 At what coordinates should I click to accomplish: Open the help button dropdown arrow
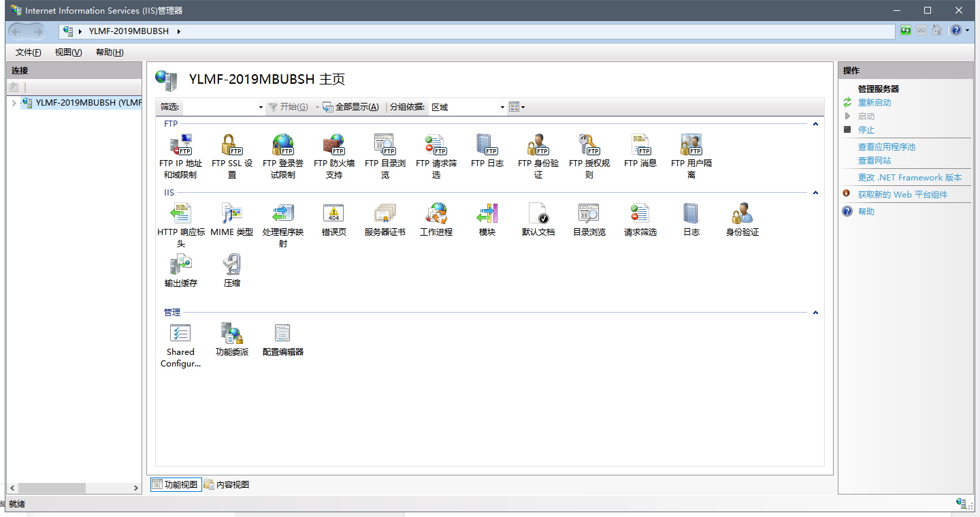pos(967,31)
